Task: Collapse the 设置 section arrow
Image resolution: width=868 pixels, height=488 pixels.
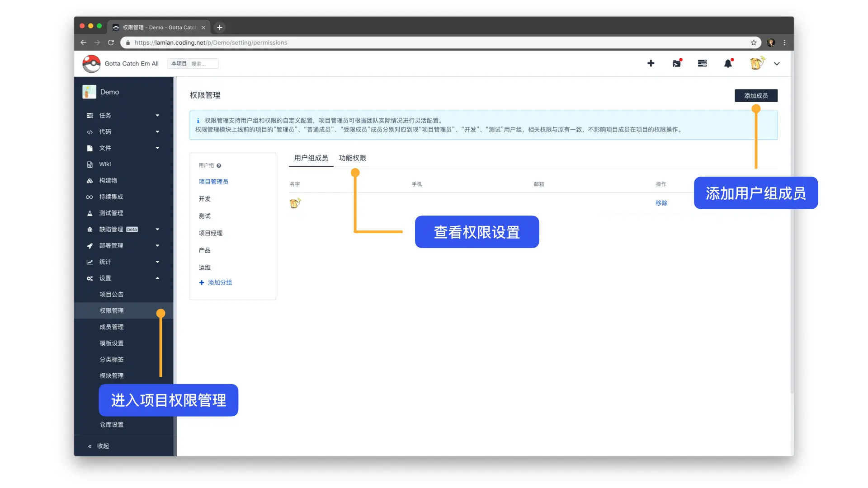Action: pos(157,278)
